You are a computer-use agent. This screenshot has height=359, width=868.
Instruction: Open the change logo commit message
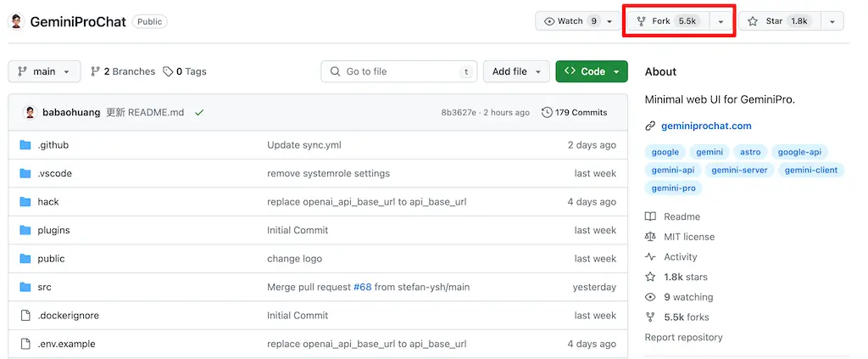[294, 259]
